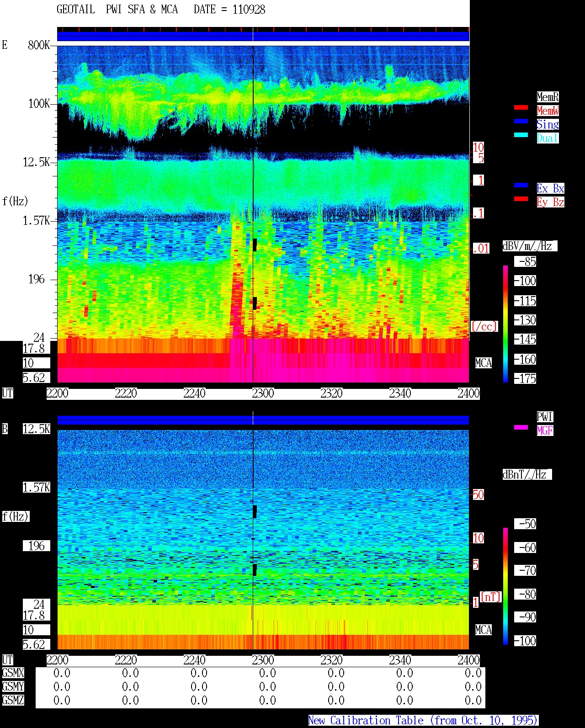Click the 2220 UT label under B spectrogram
Screen dimensions: 585x728
126,660
